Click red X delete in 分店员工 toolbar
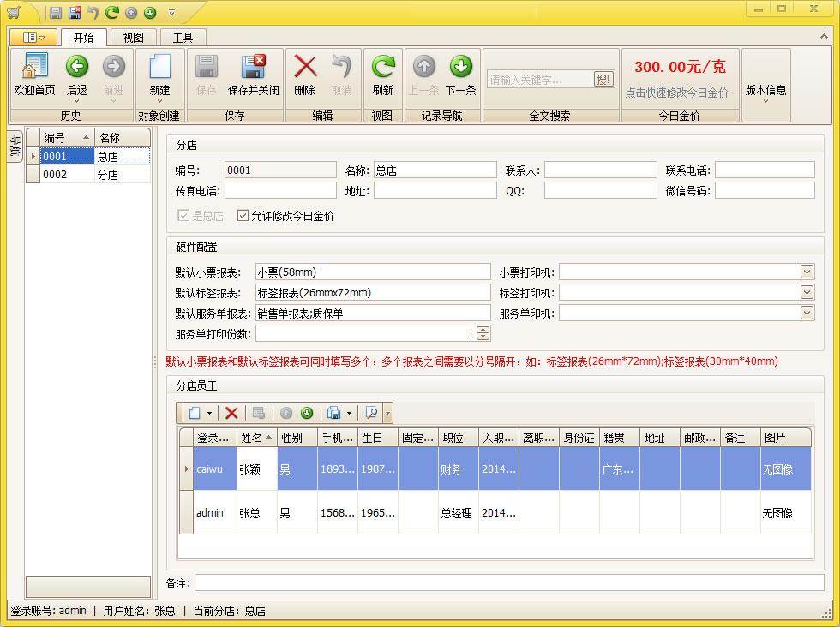The image size is (840, 627). (231, 413)
